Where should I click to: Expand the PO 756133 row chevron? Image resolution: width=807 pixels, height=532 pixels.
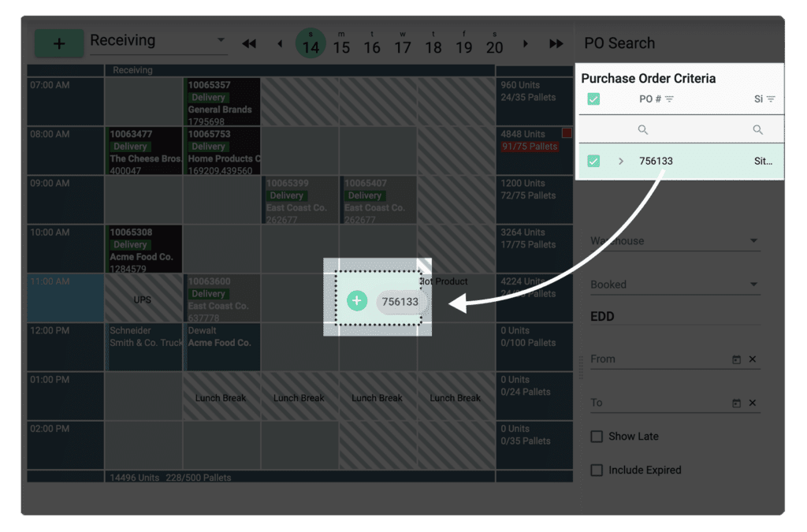621,161
